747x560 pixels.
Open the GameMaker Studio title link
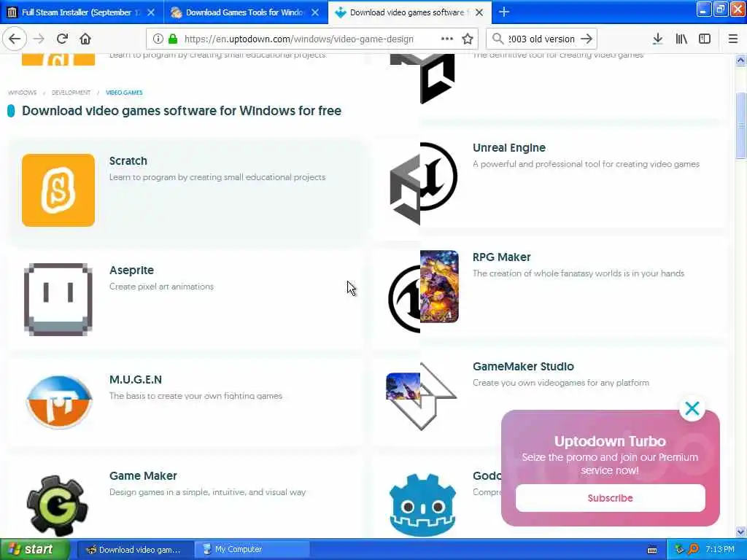click(523, 366)
